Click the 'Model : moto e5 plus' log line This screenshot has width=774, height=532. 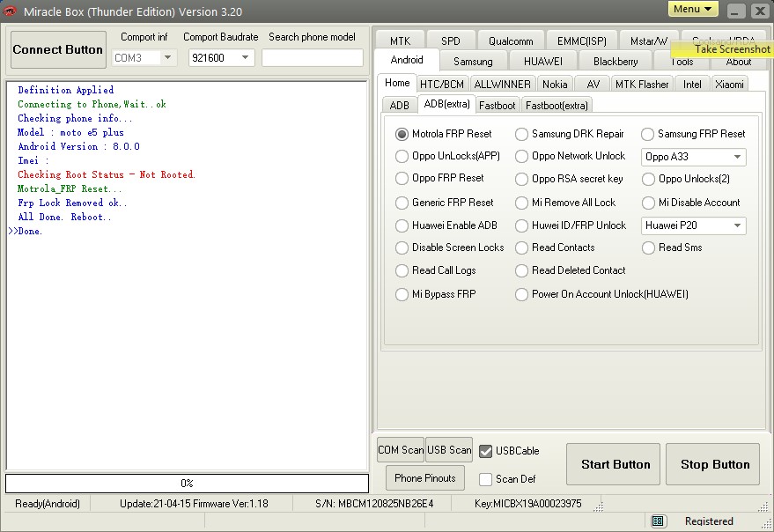70,132
